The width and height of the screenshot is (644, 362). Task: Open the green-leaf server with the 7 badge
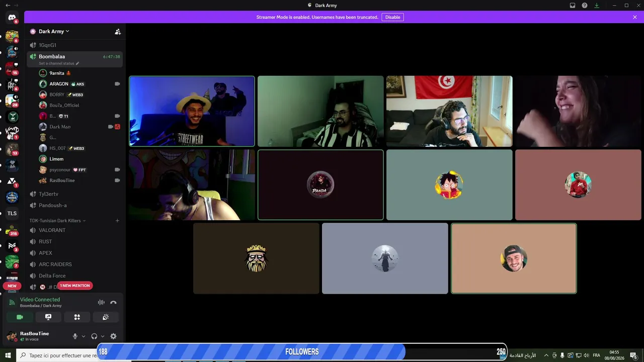pos(12,262)
